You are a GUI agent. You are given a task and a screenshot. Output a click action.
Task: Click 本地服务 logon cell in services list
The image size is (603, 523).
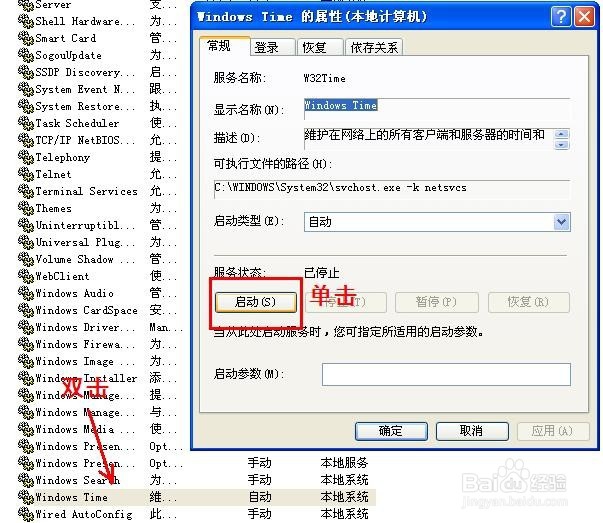click(x=345, y=463)
